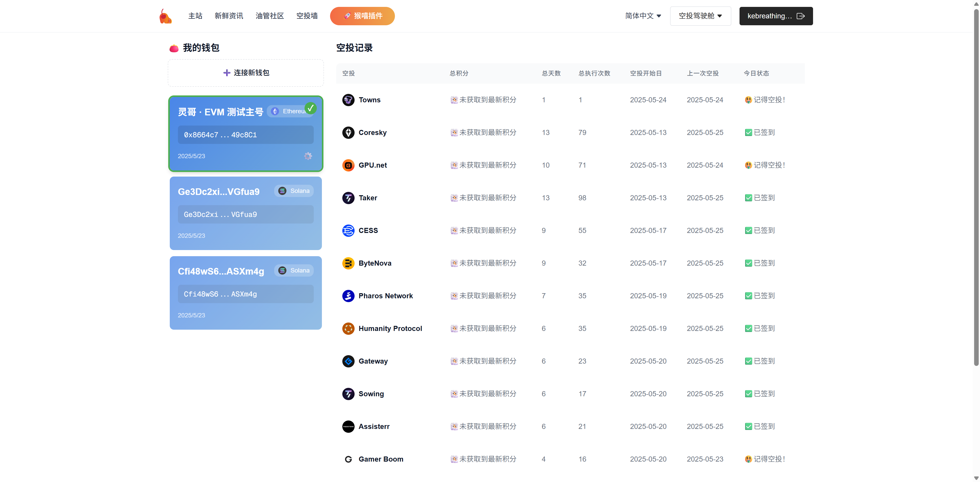The height and width of the screenshot is (482, 980).
Task: Click the Towns project icon
Action: pos(348,100)
